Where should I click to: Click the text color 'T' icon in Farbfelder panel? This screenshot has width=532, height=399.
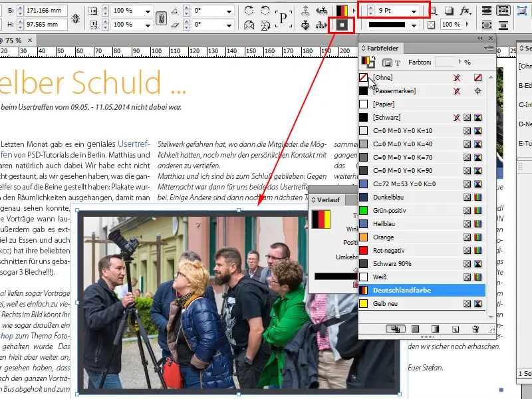pos(397,63)
